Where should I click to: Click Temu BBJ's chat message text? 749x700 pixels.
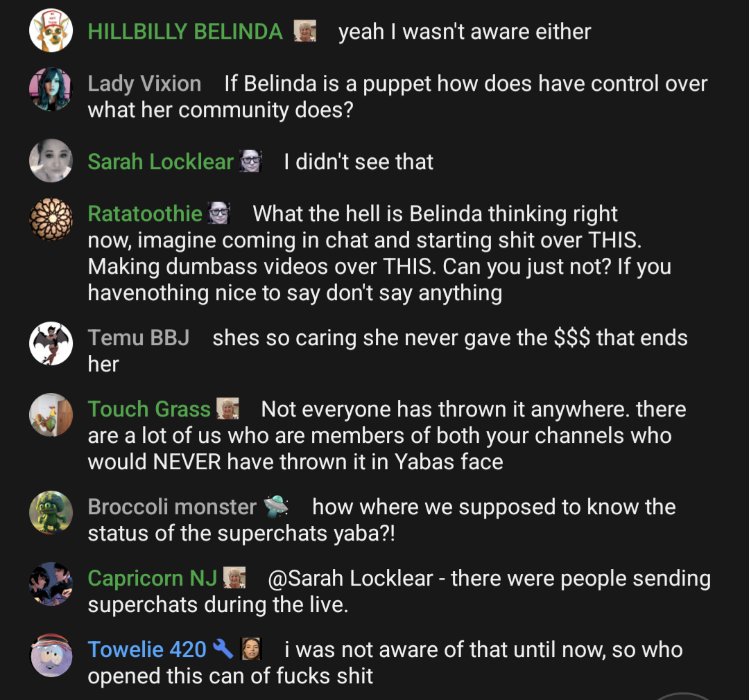pos(388,351)
